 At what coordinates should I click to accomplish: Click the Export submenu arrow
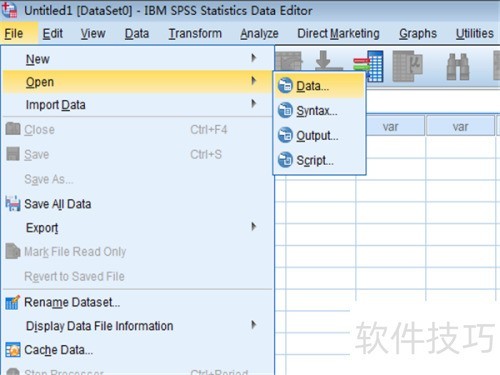(254, 227)
